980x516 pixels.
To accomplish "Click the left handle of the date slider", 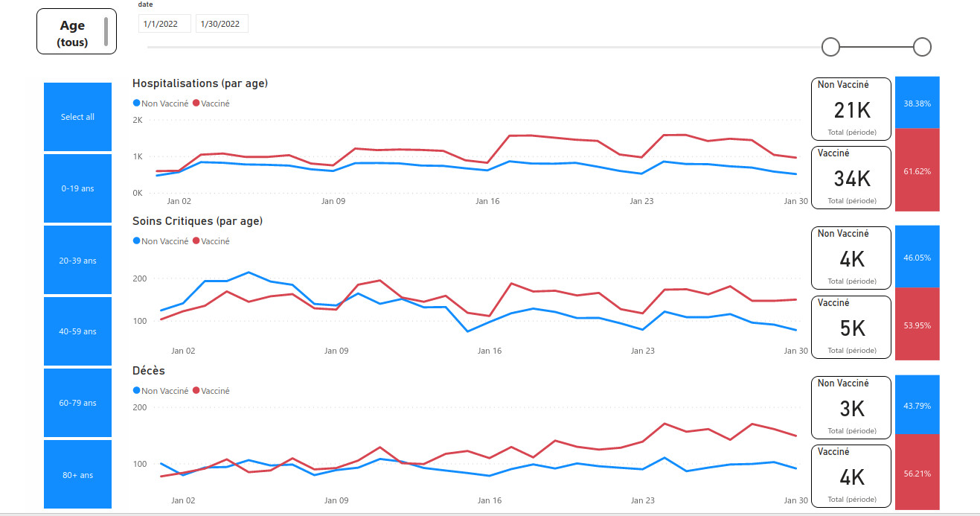I will pyautogui.click(x=830, y=47).
